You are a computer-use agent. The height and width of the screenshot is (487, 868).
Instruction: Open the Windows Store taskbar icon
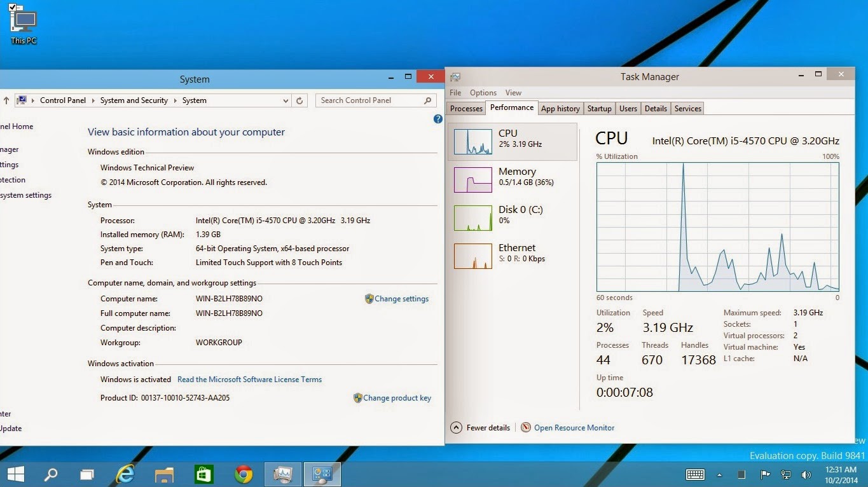click(x=203, y=474)
